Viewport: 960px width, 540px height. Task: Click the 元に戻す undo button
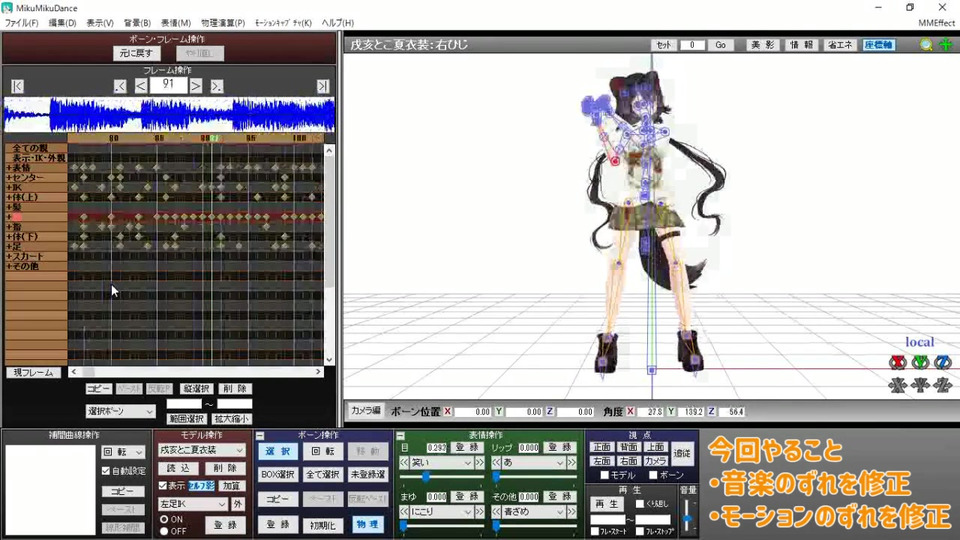(x=136, y=53)
